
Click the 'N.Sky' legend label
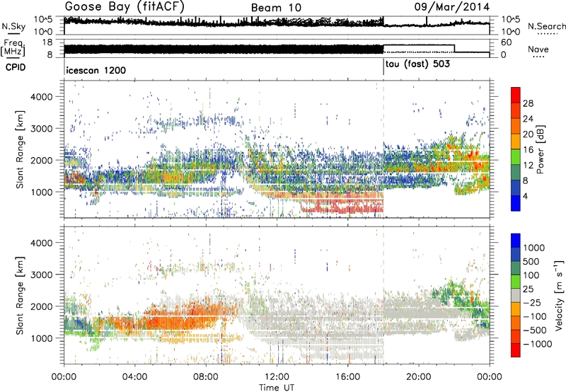pyautogui.click(x=13, y=27)
